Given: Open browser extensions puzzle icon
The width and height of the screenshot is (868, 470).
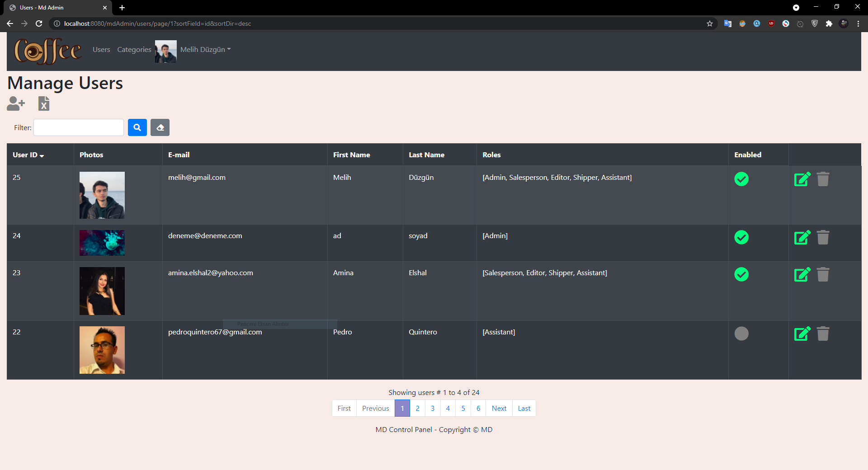Looking at the screenshot, I should [829, 23].
